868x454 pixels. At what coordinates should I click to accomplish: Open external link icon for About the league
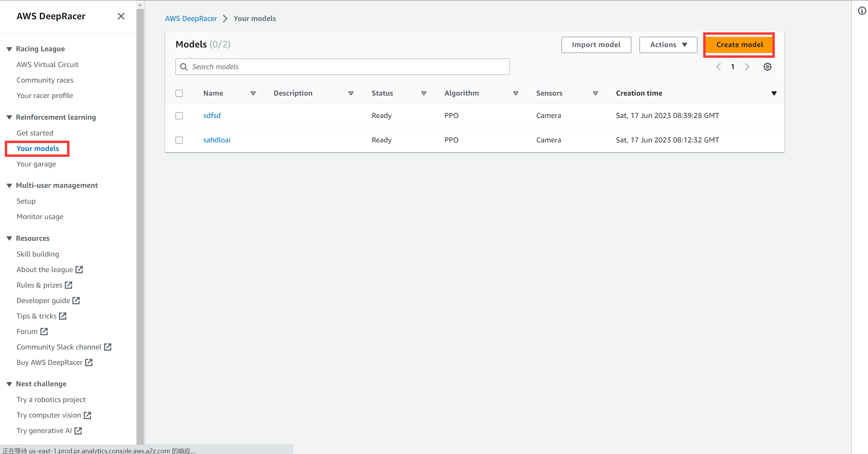(x=79, y=270)
